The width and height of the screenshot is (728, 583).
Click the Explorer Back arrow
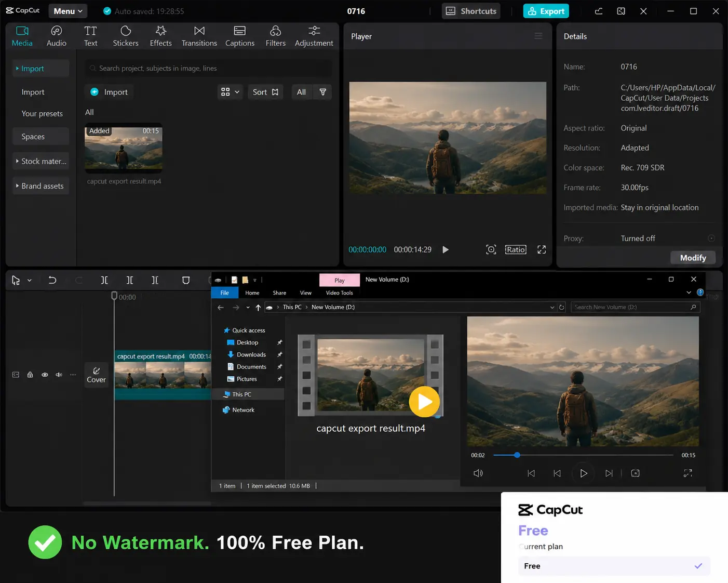pyautogui.click(x=221, y=307)
